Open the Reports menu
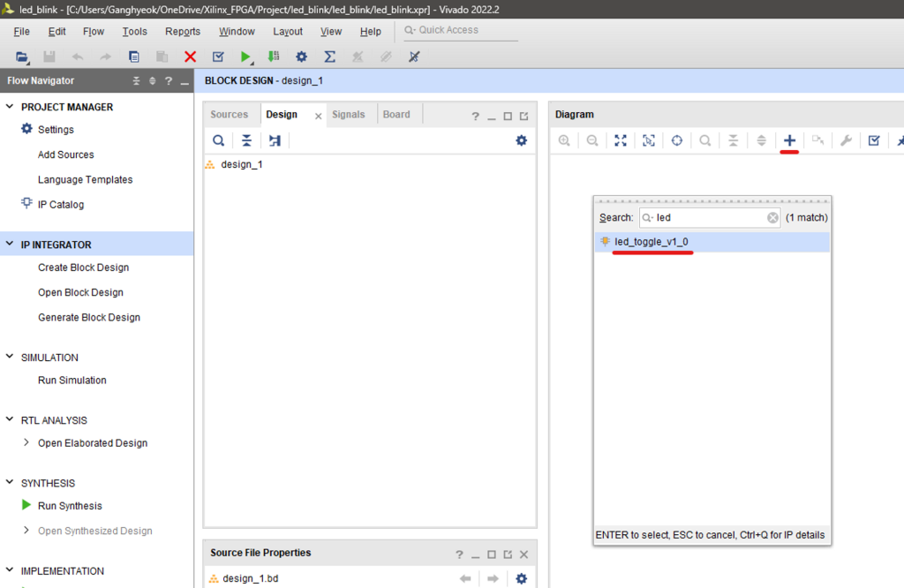The height and width of the screenshot is (588, 904). (183, 31)
